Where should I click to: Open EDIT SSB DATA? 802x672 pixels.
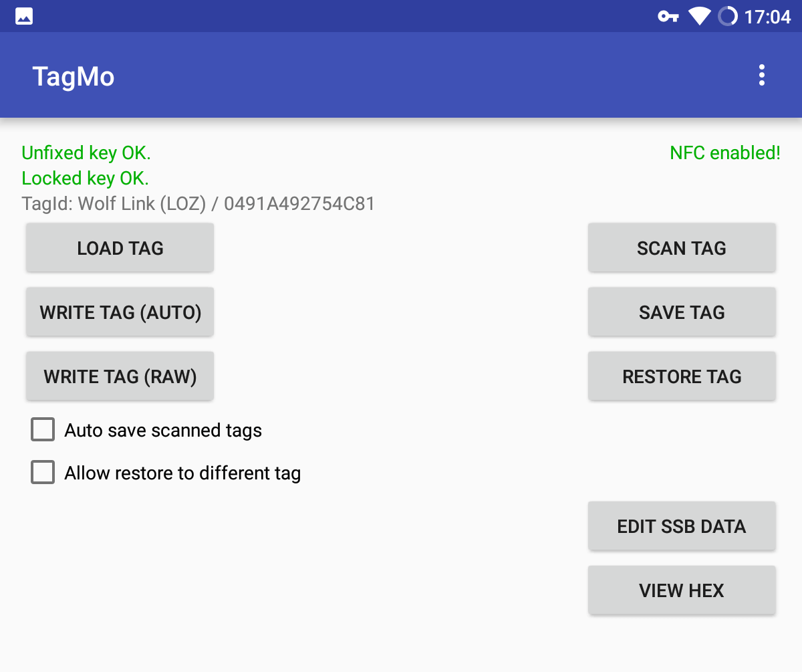pos(682,526)
